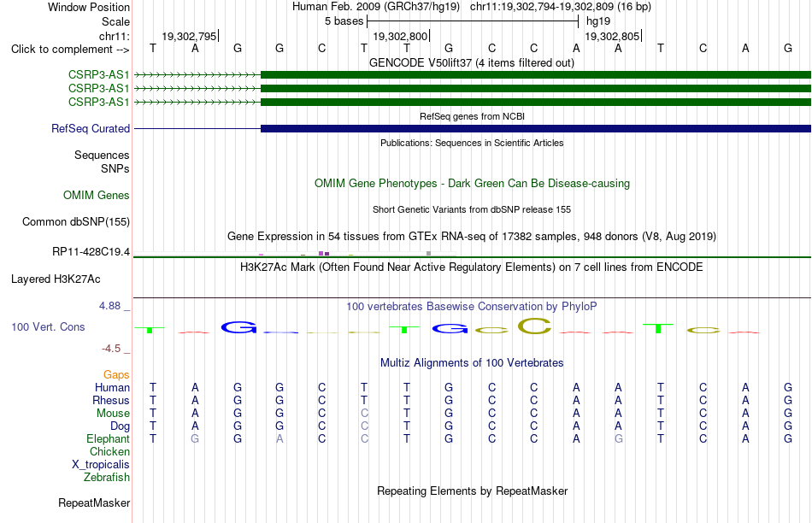
Task: Click 'Publications: Sequences in Scientific Articles' title
Action: click(x=472, y=143)
